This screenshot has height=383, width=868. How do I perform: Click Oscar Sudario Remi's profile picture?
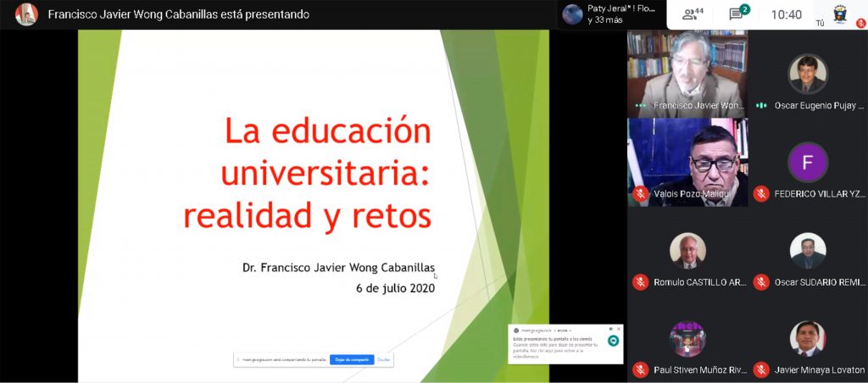(808, 251)
